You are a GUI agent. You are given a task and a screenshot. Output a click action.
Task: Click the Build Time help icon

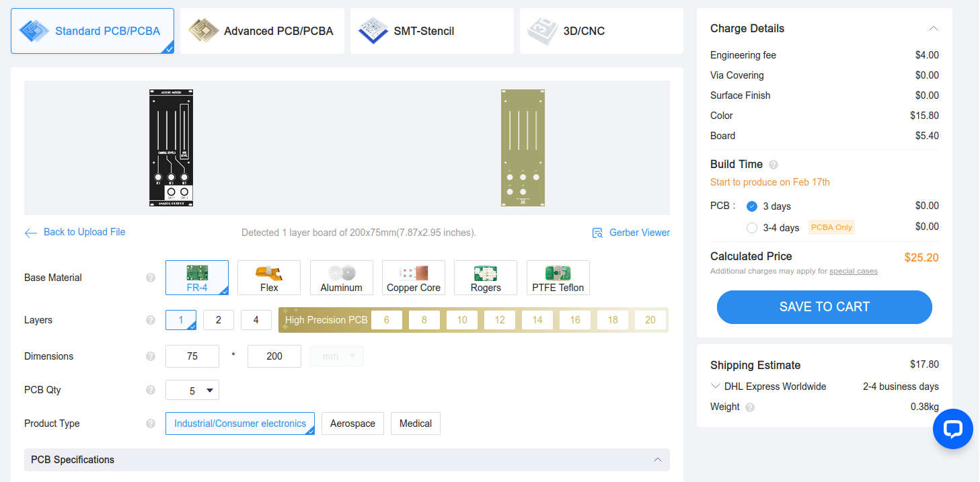point(774,165)
